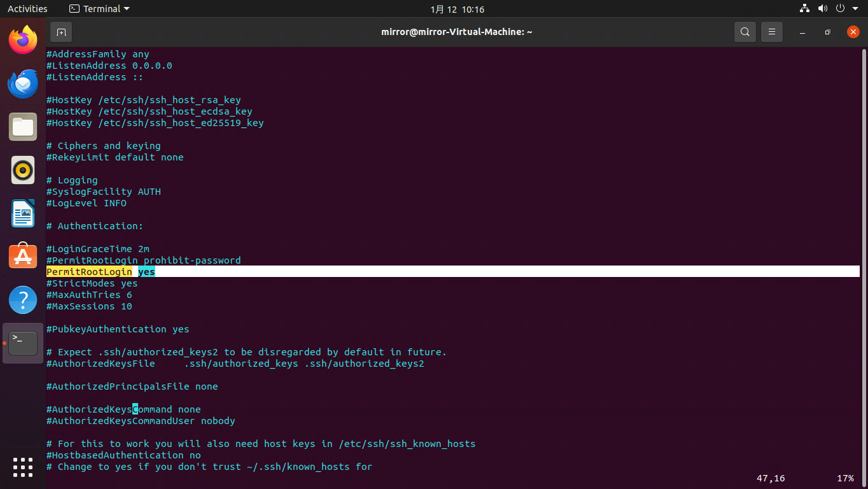Image resolution: width=868 pixels, height=489 pixels.
Task: Click '#RekeyLimit default none' line
Action: (x=115, y=157)
